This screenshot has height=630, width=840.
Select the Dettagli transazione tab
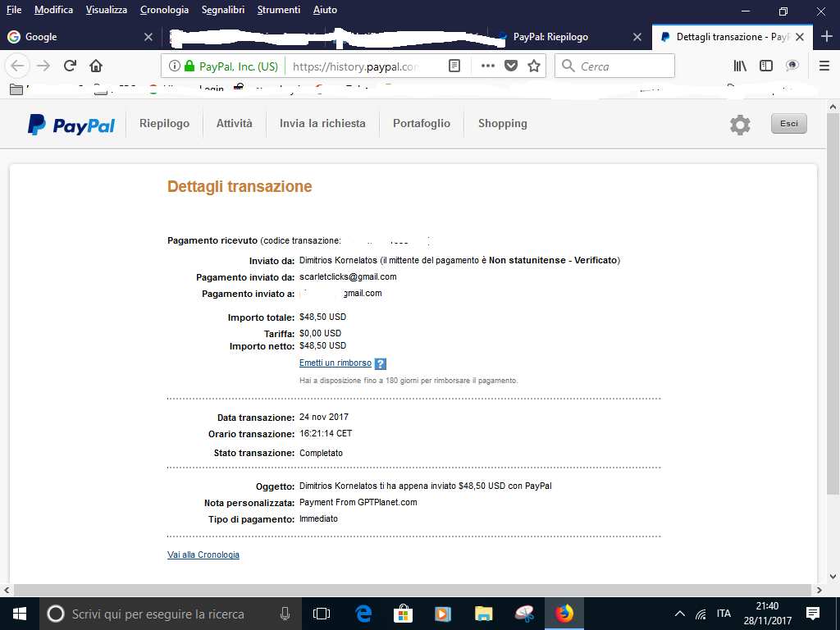pyautogui.click(x=732, y=36)
